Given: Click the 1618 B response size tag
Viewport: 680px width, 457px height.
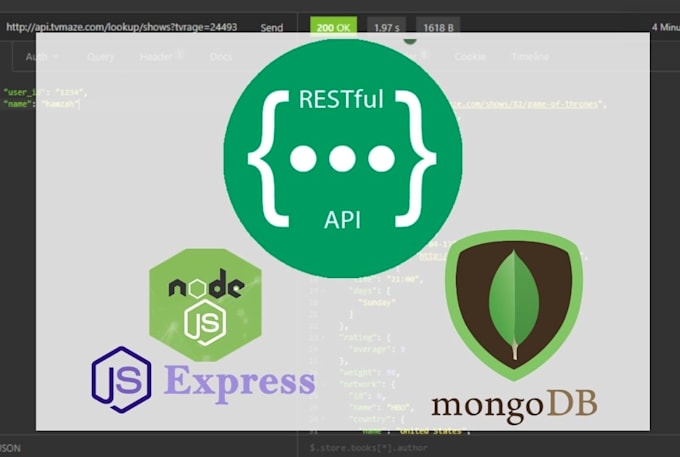Looking at the screenshot, I should (438, 27).
